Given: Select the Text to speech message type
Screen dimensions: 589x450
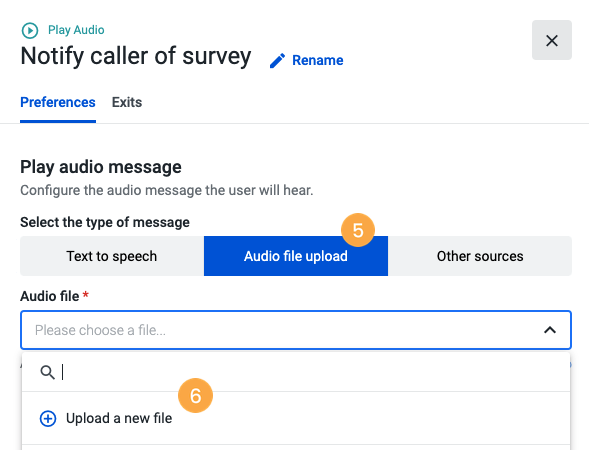Looking at the screenshot, I should click(x=112, y=256).
